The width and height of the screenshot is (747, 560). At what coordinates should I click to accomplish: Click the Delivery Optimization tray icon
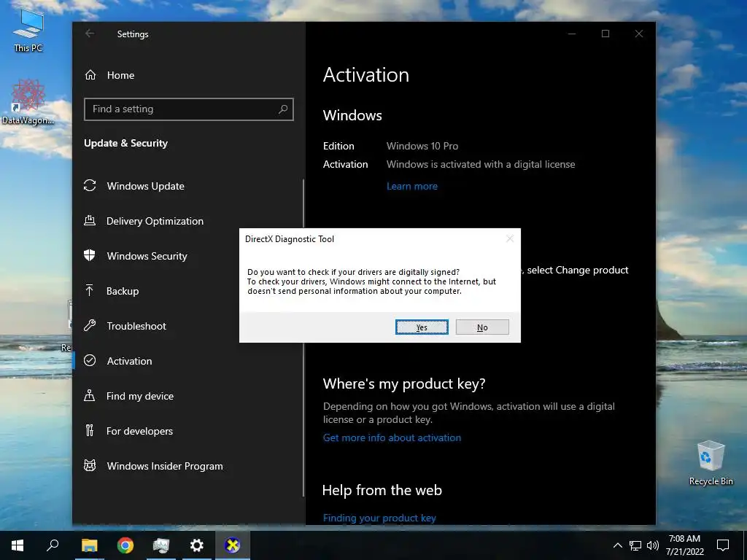90,220
